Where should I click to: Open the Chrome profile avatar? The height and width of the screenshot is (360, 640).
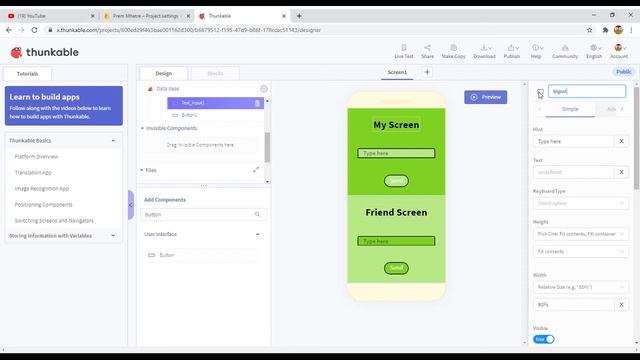(618, 30)
